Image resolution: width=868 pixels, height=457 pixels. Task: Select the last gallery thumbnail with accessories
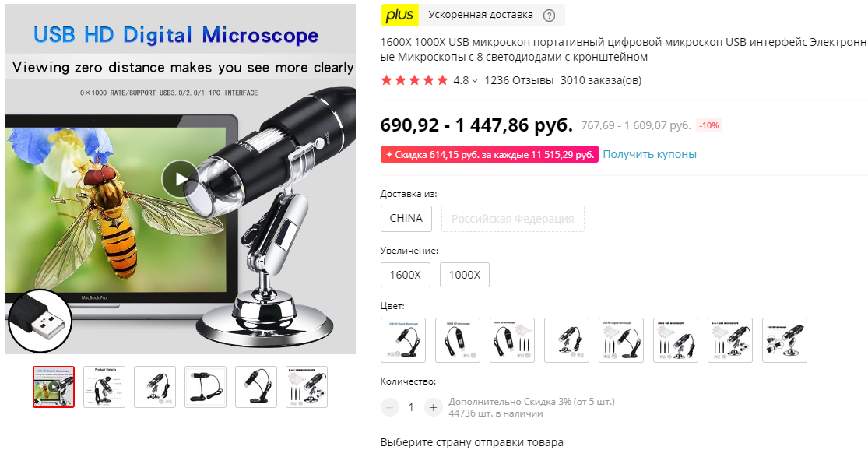(307, 387)
